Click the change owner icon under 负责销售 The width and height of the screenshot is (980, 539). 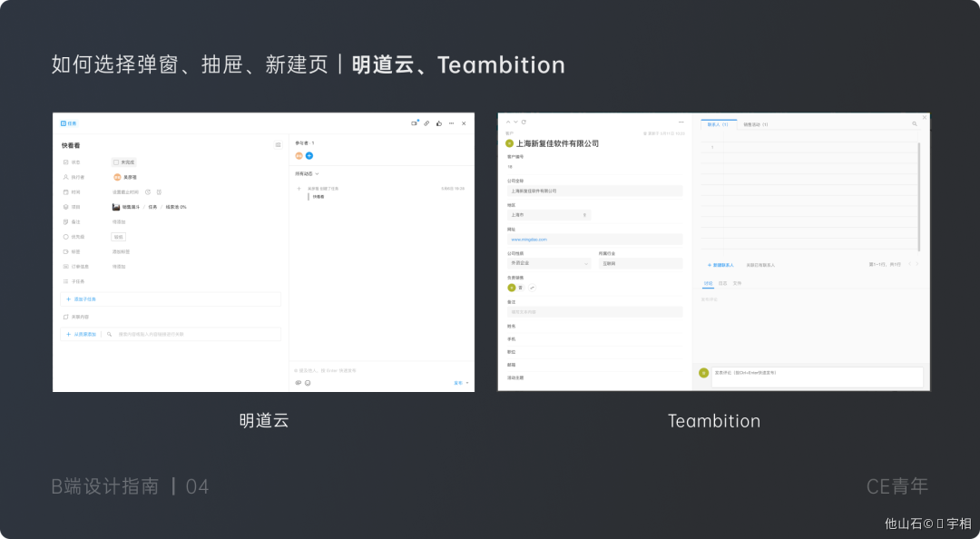click(x=532, y=288)
